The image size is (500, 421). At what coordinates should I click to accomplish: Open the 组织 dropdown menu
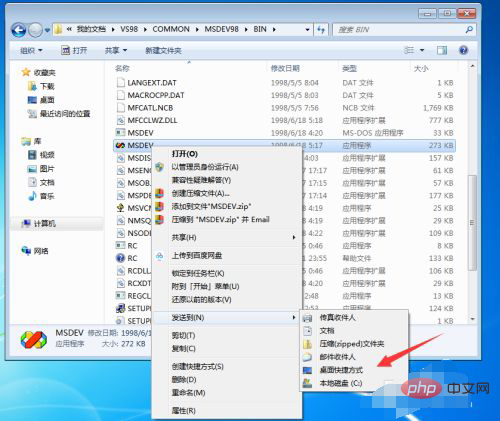[x=31, y=51]
